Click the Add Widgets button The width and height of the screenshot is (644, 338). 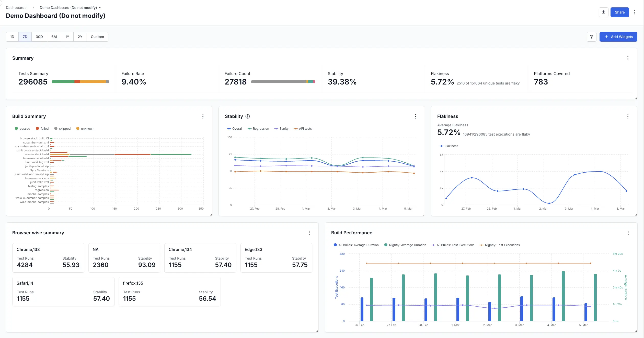point(618,37)
